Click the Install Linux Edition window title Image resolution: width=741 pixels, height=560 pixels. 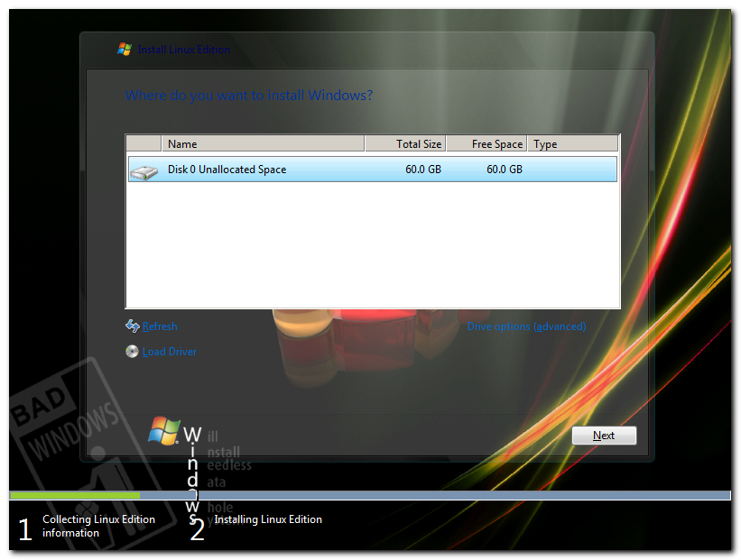coord(184,49)
